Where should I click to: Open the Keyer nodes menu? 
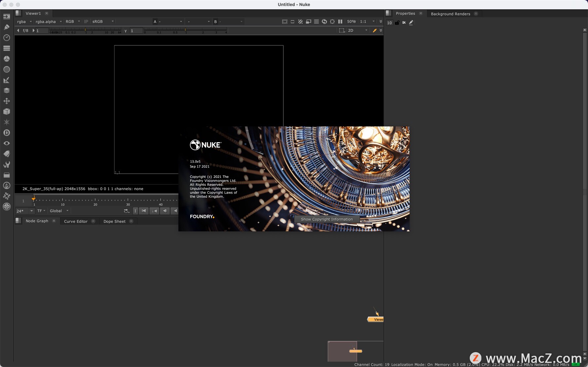(x=7, y=80)
